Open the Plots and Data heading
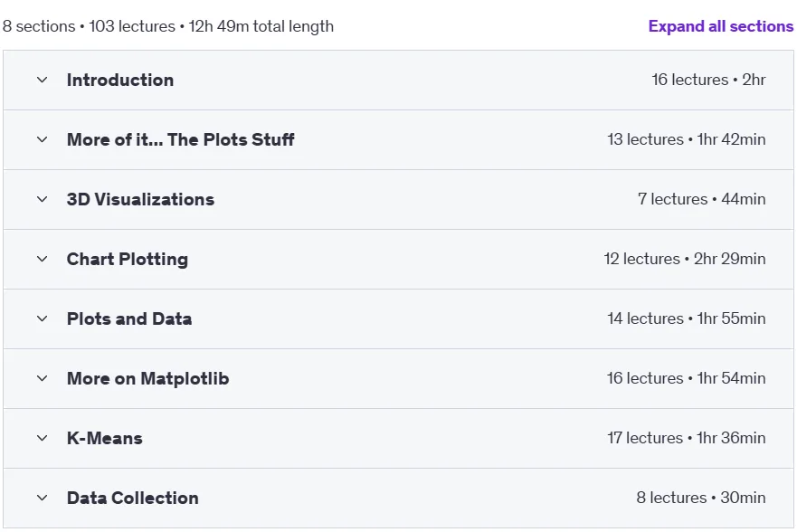This screenshot has height=532, width=797. coord(129,318)
